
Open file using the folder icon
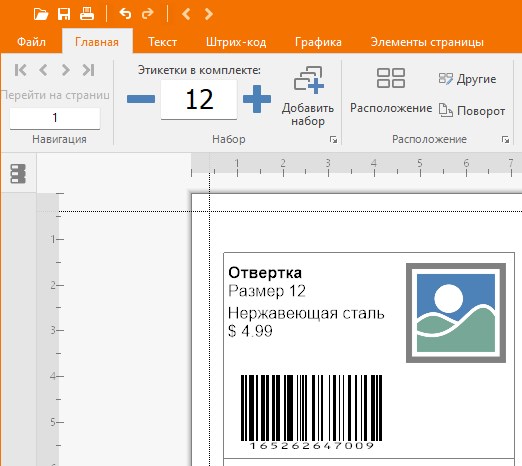point(41,14)
